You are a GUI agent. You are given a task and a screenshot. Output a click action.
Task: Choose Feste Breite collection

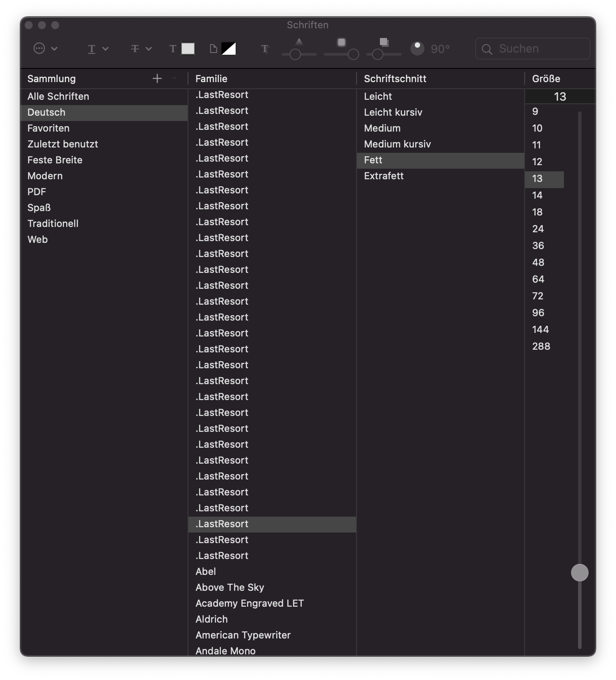coord(55,160)
